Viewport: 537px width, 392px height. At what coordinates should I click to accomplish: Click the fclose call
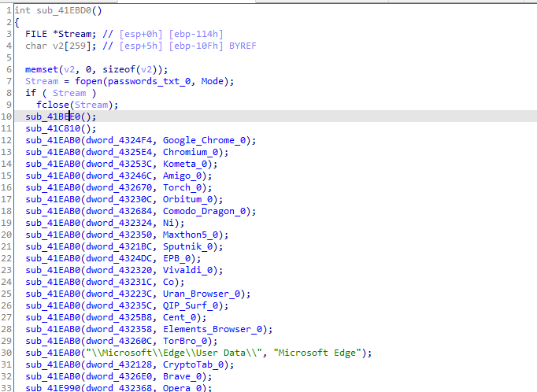(x=53, y=105)
